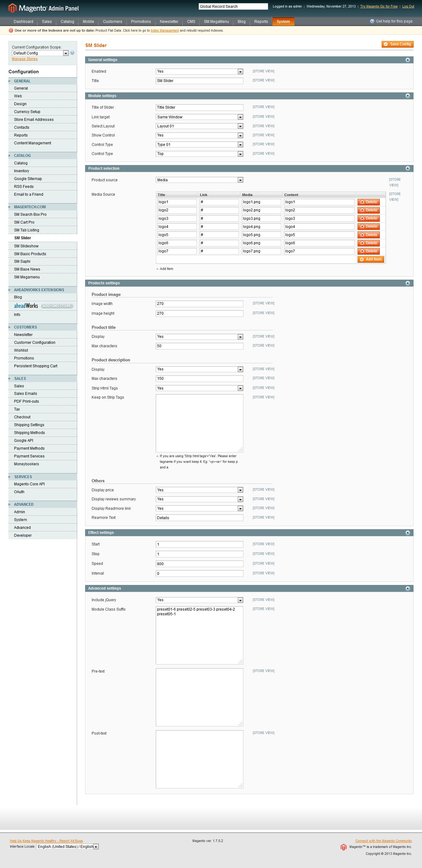This screenshot has width=422, height=868.
Task: Open the Enabled dropdown in General settings
Action: click(199, 71)
